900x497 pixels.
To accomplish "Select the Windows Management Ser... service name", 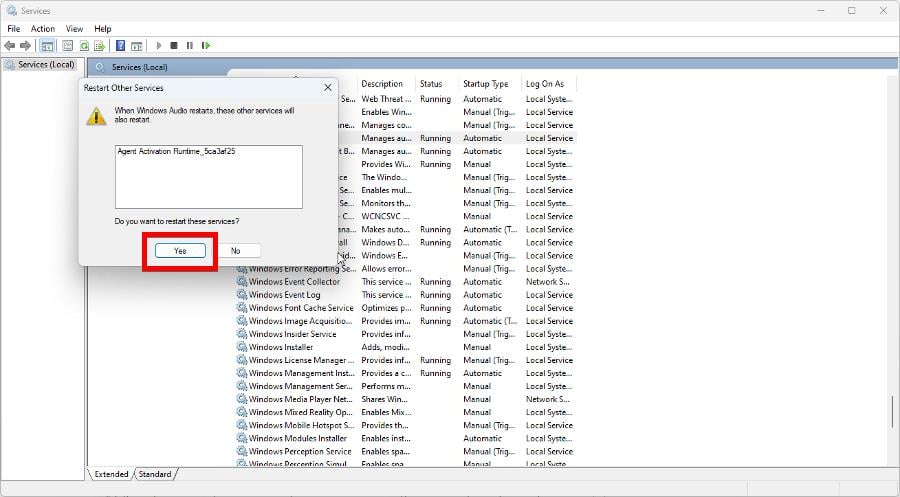I will point(300,386).
